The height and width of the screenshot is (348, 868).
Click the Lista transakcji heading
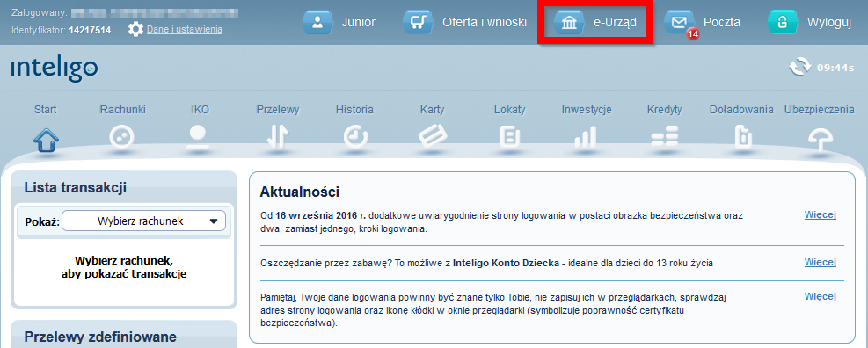click(76, 188)
